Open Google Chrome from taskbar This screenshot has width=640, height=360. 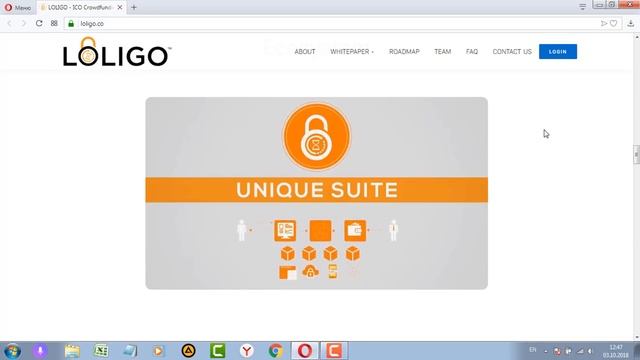point(276,351)
